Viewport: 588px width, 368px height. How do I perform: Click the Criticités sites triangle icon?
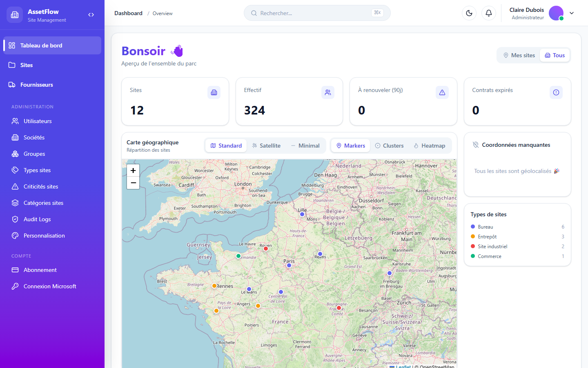[15, 186]
